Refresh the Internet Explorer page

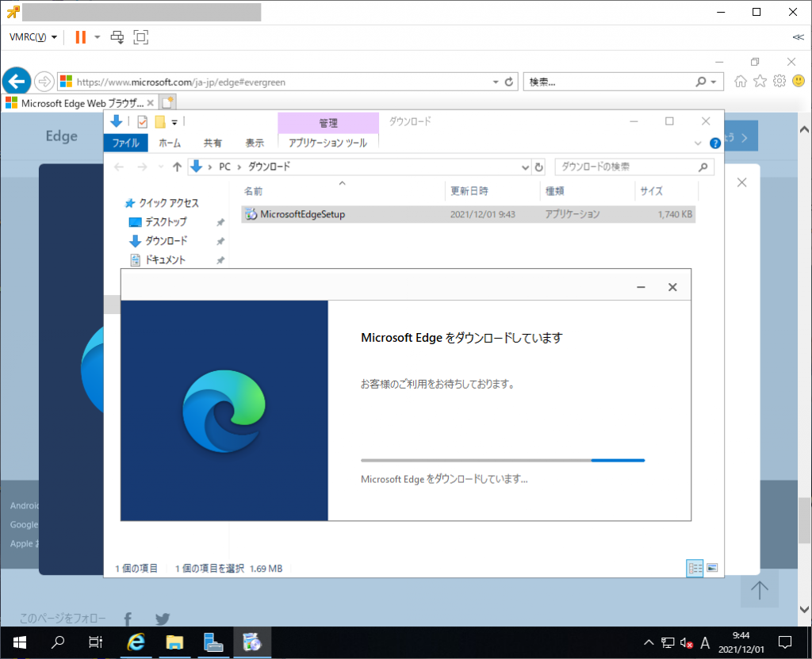pyautogui.click(x=509, y=82)
